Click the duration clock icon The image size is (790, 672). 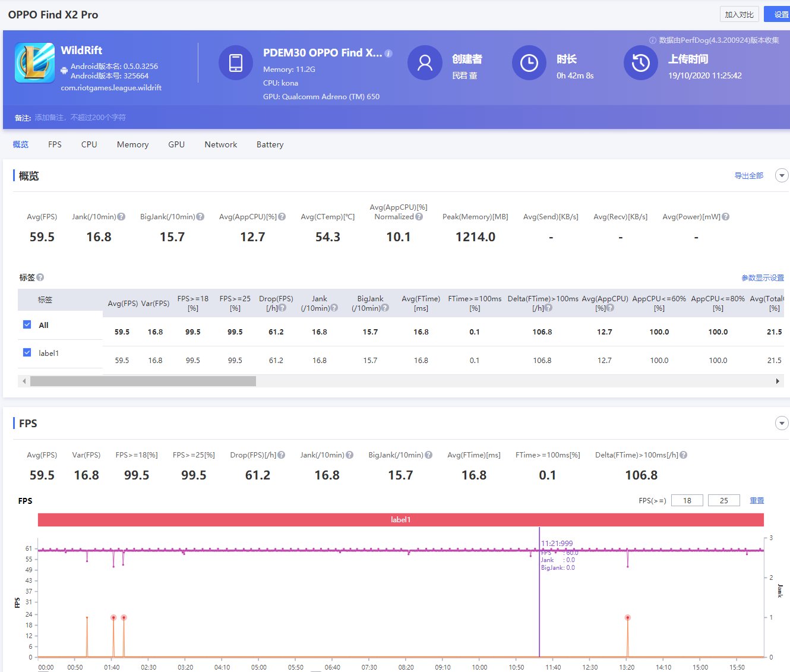pos(529,62)
